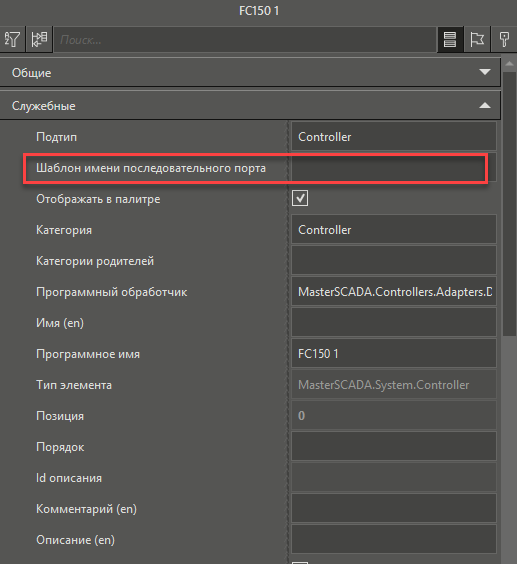Click the scrollbar up arrow

coord(509,64)
